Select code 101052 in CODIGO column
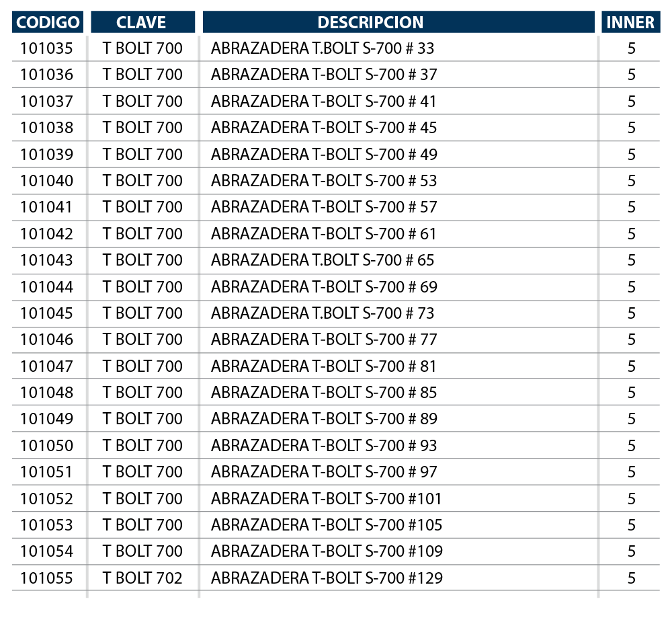 (x=47, y=498)
